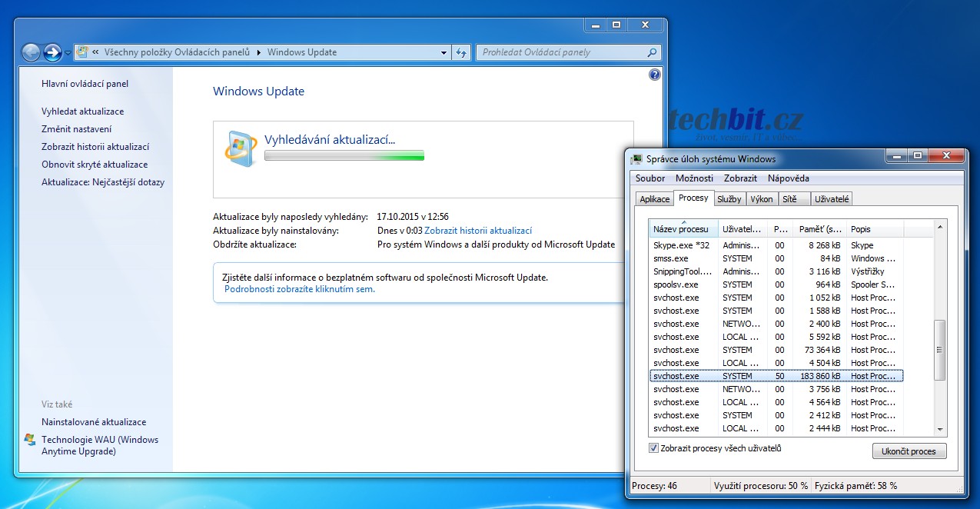Screen dimensions: 980x509
Task: Click Všechny položky Ovládacích panelů breadcrumb
Action: coord(177,52)
